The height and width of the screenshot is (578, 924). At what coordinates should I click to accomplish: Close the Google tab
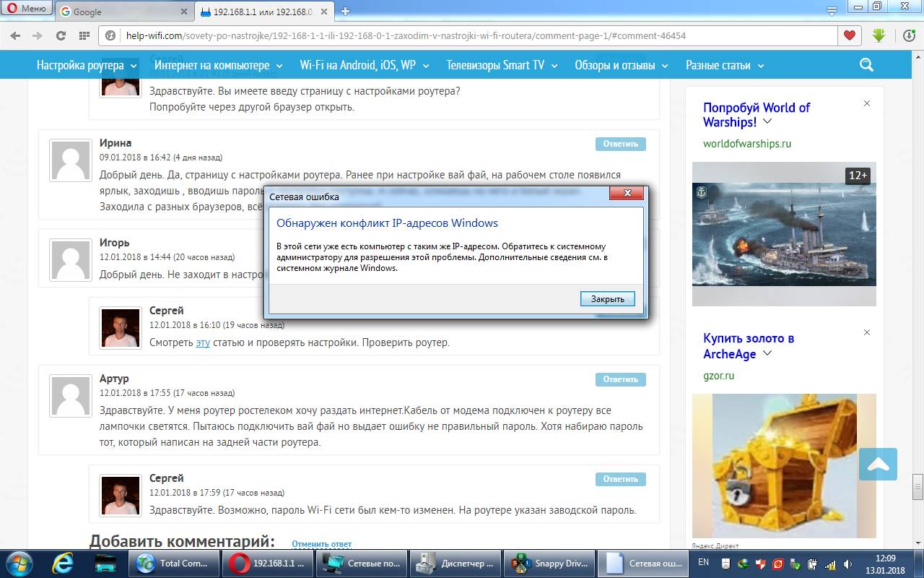point(183,12)
